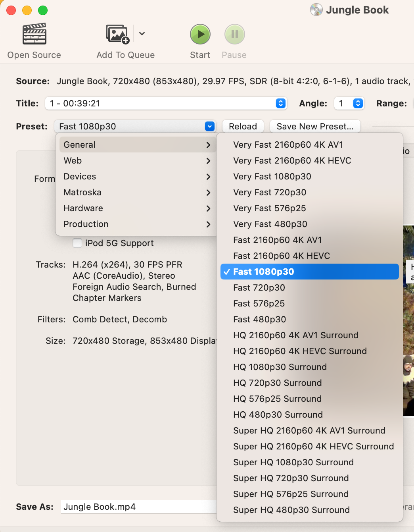Click the video preview thumbnail

coord(408,321)
